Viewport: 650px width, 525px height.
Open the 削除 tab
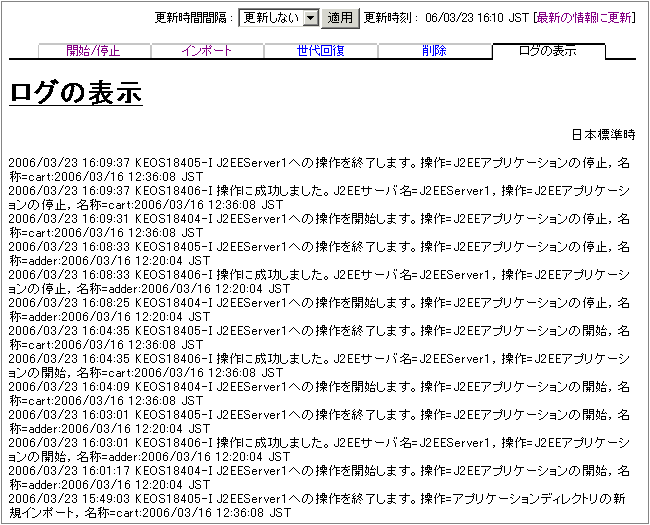434,51
